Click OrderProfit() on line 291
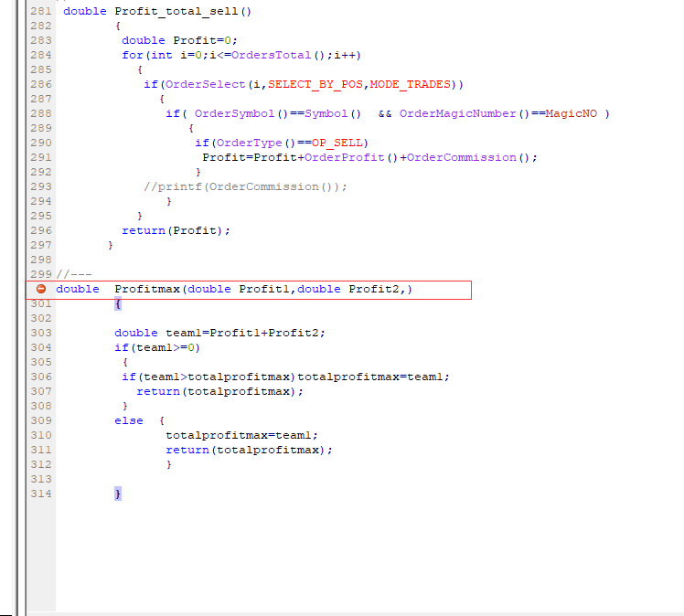The height and width of the screenshot is (616, 684). [x=351, y=157]
